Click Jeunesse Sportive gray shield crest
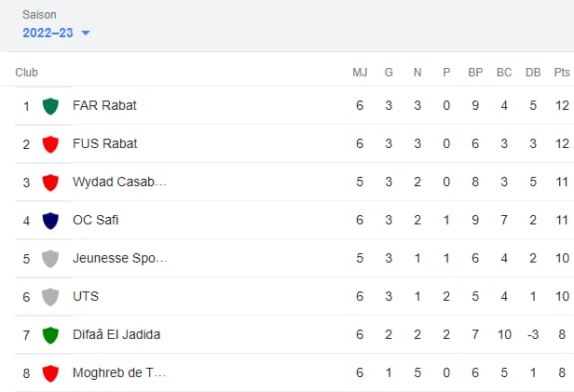574x392 pixels. pos(50,259)
